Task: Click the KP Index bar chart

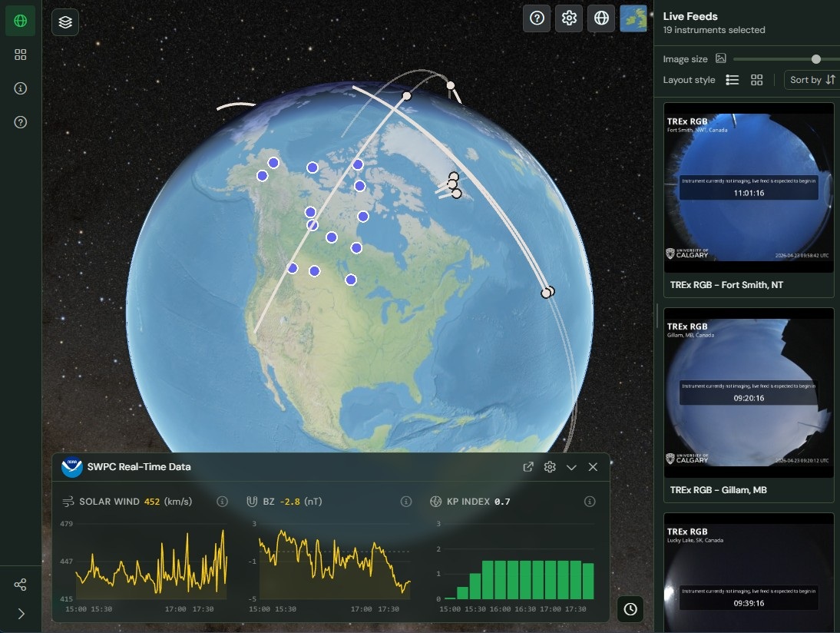Action: (519, 562)
